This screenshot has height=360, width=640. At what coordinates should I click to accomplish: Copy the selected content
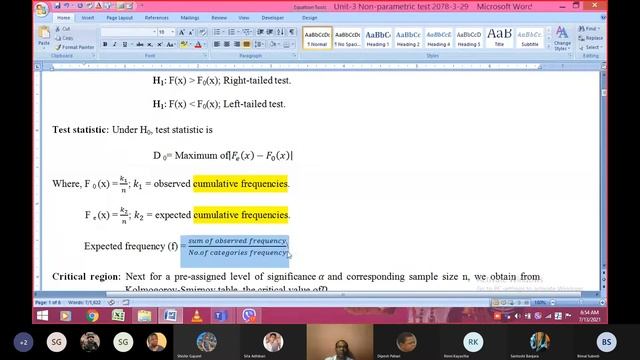64,38
